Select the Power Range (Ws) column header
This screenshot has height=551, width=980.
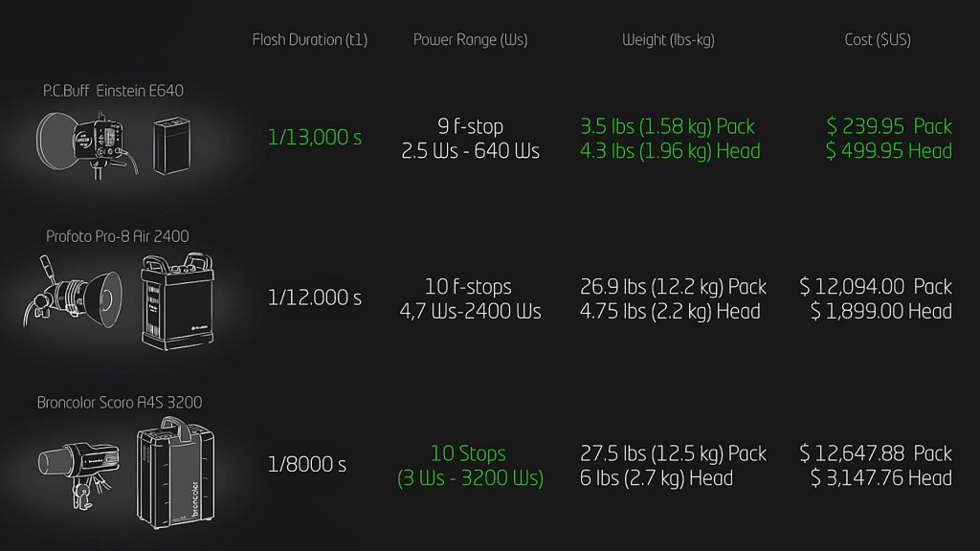[x=470, y=40]
